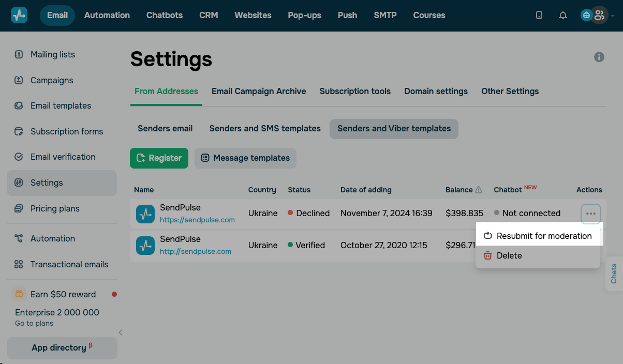
Task: Open the http://sendpulse.com link
Action: [196, 251]
